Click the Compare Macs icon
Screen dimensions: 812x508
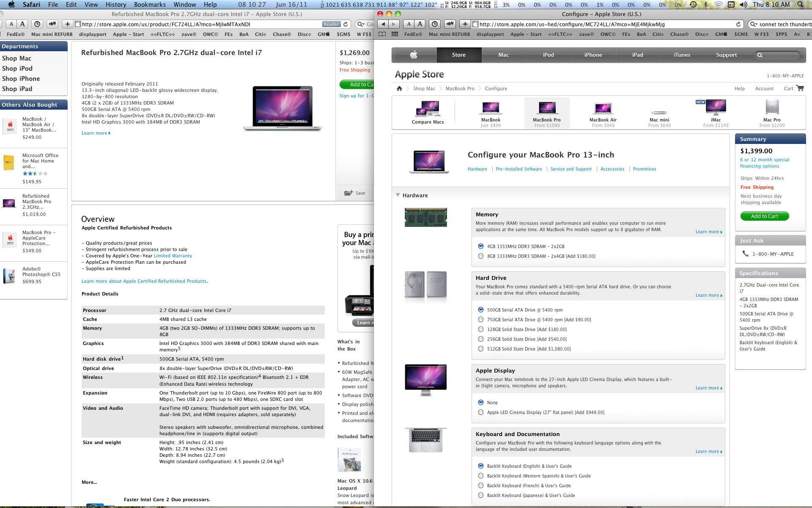click(428, 108)
